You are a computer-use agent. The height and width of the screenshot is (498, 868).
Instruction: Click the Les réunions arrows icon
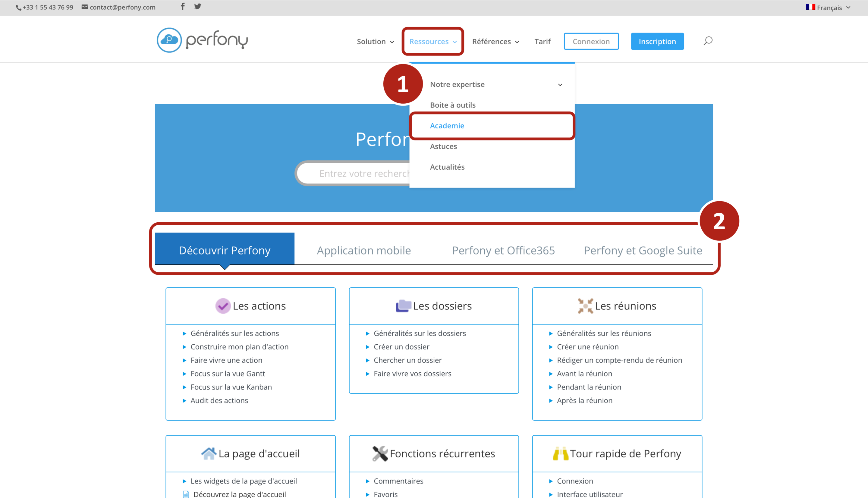[x=585, y=306]
